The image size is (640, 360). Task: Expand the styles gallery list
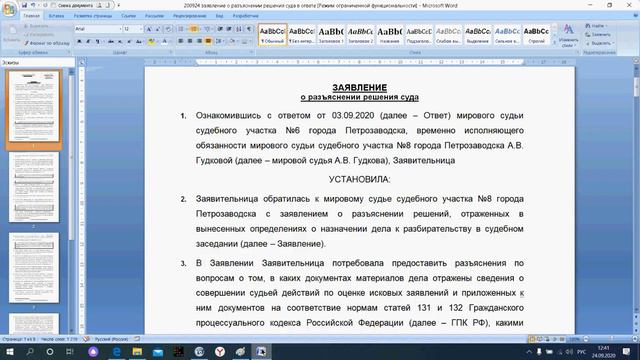[x=554, y=42]
